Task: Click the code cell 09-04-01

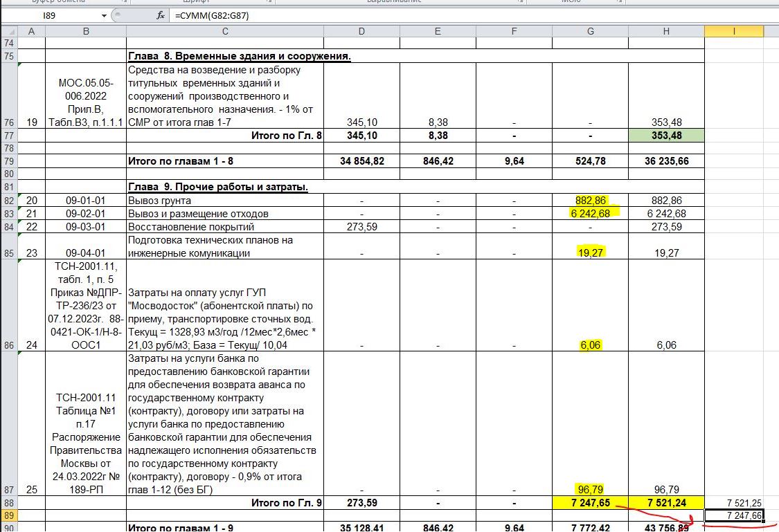Action: click(x=86, y=247)
